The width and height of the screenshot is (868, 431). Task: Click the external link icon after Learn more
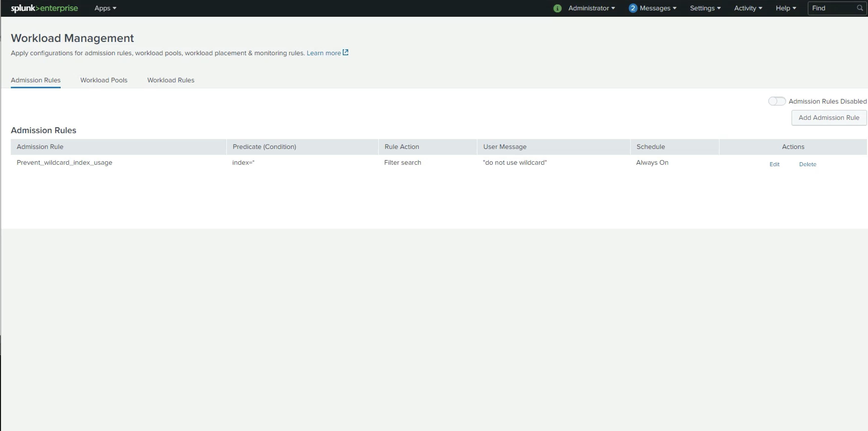click(345, 53)
